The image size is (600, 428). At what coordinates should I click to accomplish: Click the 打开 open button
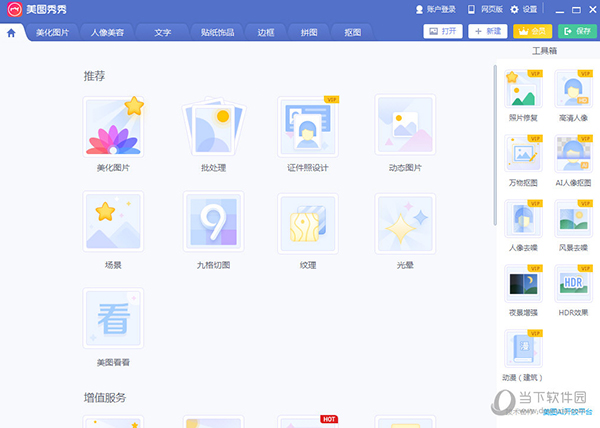coord(443,32)
